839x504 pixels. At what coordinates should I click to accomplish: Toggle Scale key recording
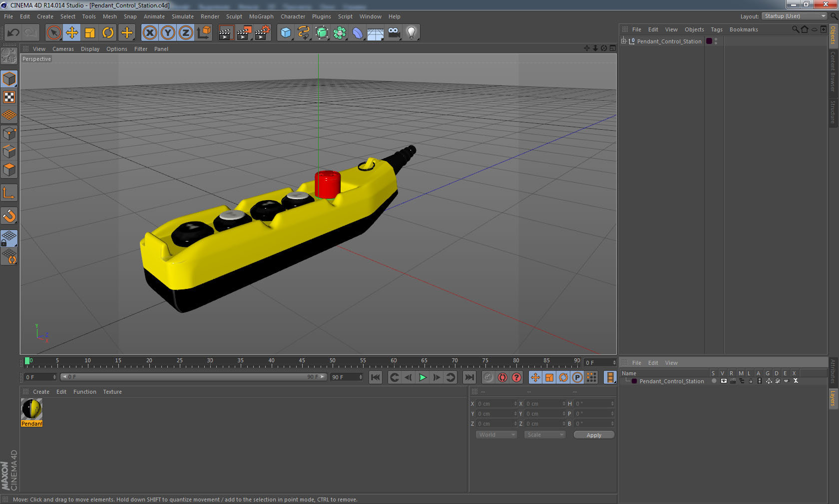click(549, 377)
